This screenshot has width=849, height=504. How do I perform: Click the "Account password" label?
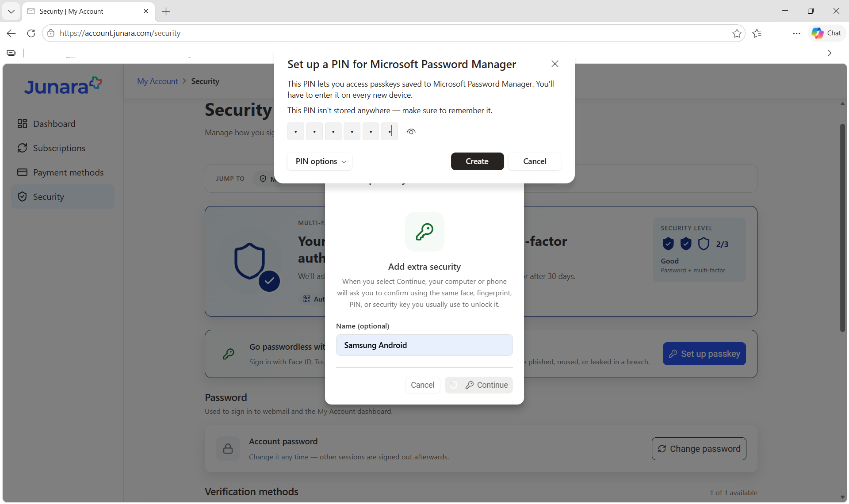[x=283, y=442]
